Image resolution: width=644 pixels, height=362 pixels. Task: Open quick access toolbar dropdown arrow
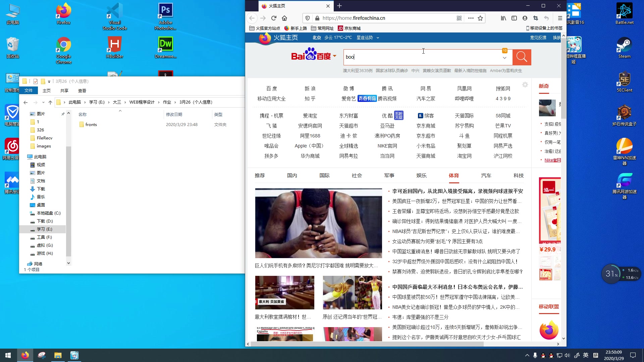pos(49,81)
